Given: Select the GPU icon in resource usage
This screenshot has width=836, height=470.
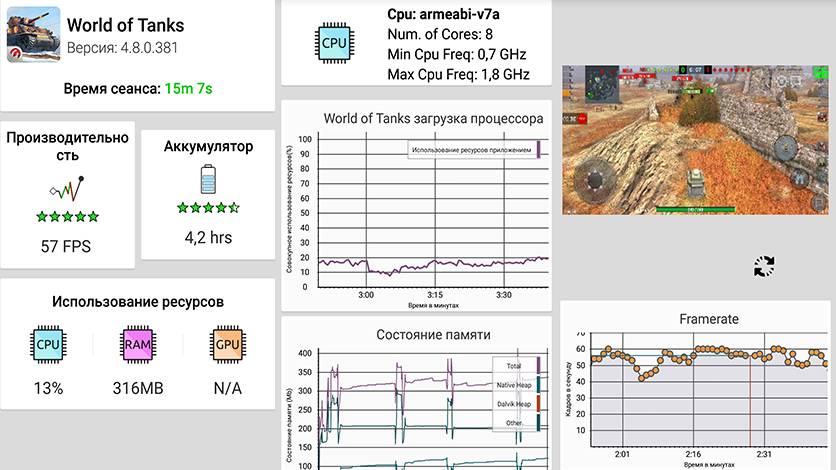Looking at the screenshot, I should [x=226, y=345].
